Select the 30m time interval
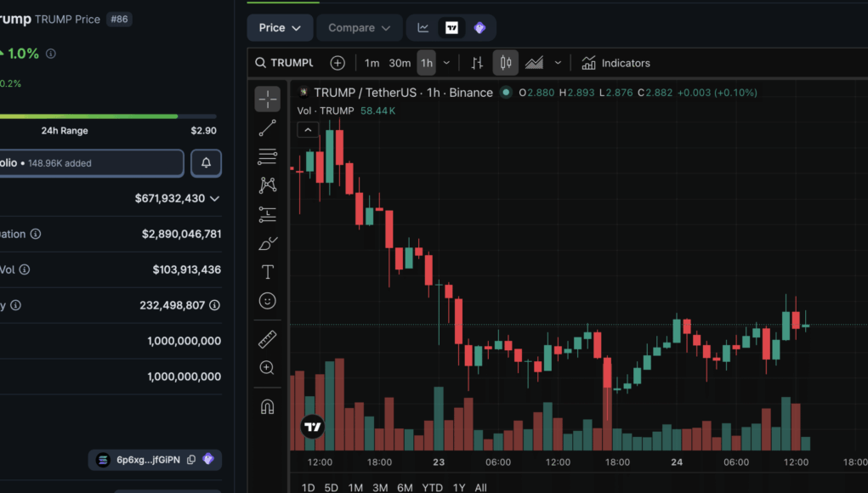Screen dimensions: 868x493 tap(400, 63)
